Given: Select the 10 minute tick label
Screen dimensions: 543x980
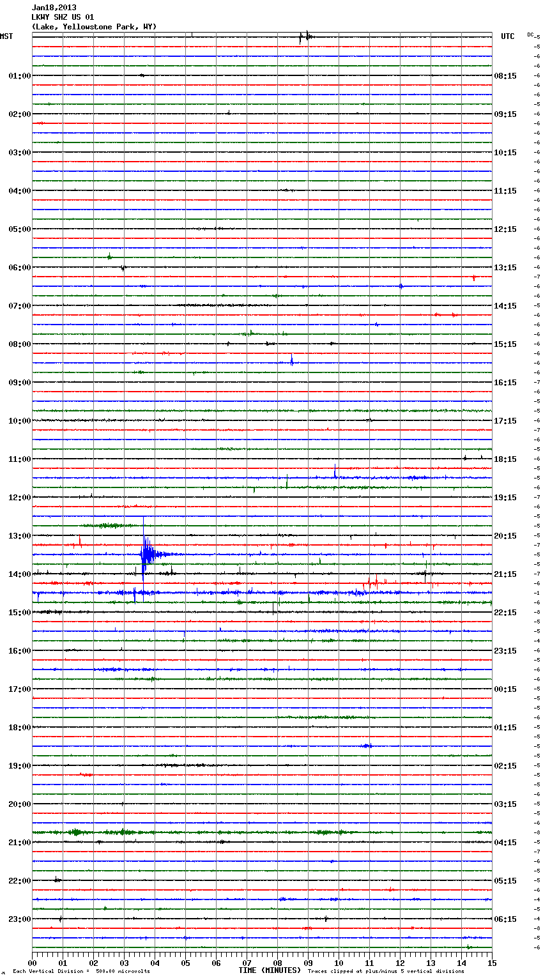Looking at the screenshot, I should coord(339,963).
